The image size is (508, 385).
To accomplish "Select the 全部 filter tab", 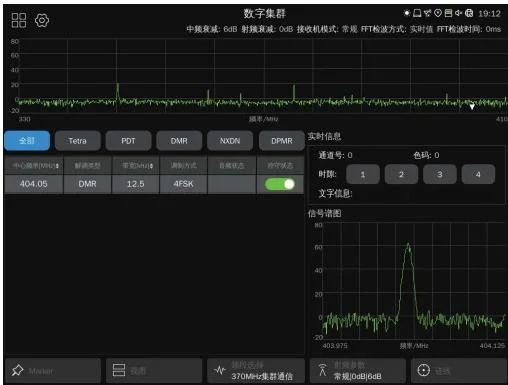I will pyautogui.click(x=27, y=141).
